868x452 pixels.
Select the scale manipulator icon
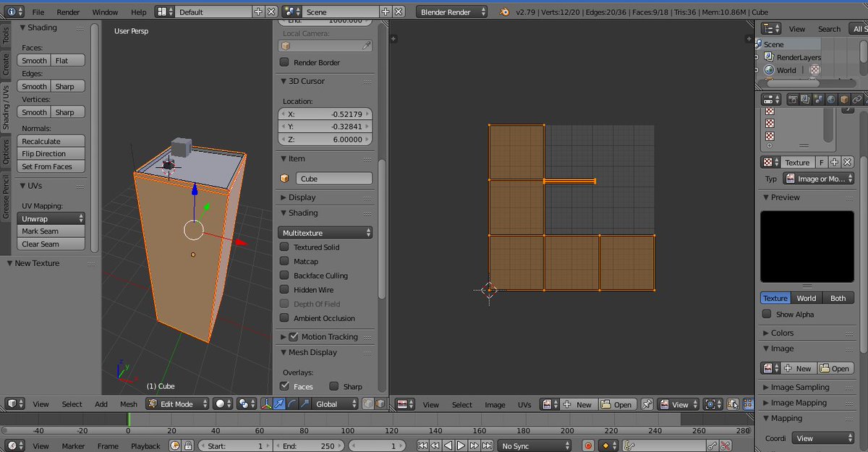click(x=303, y=404)
